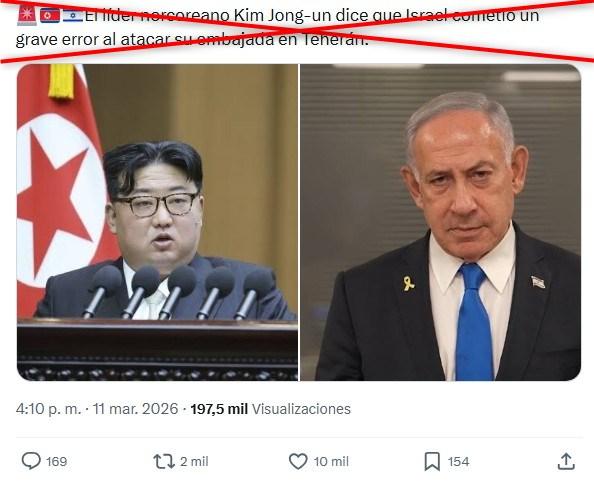
Task: Click the red siren emoji
Action: coord(27,16)
